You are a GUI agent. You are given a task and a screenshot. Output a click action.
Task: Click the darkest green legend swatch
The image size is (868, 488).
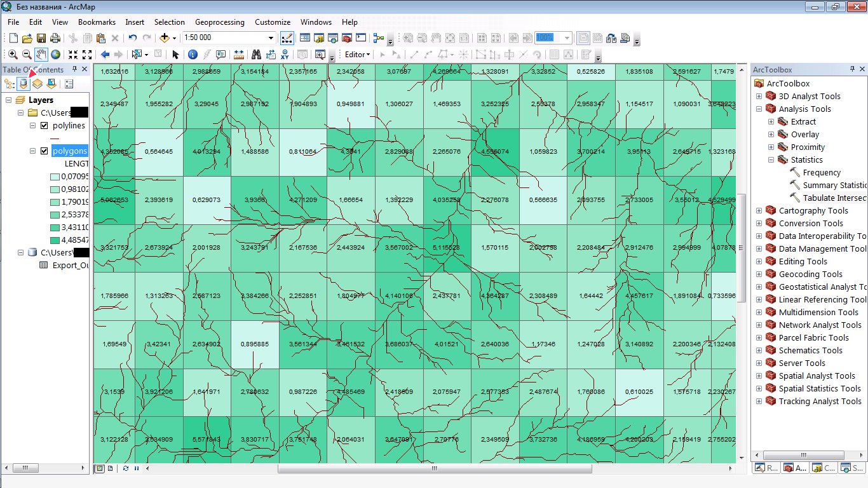click(55, 240)
